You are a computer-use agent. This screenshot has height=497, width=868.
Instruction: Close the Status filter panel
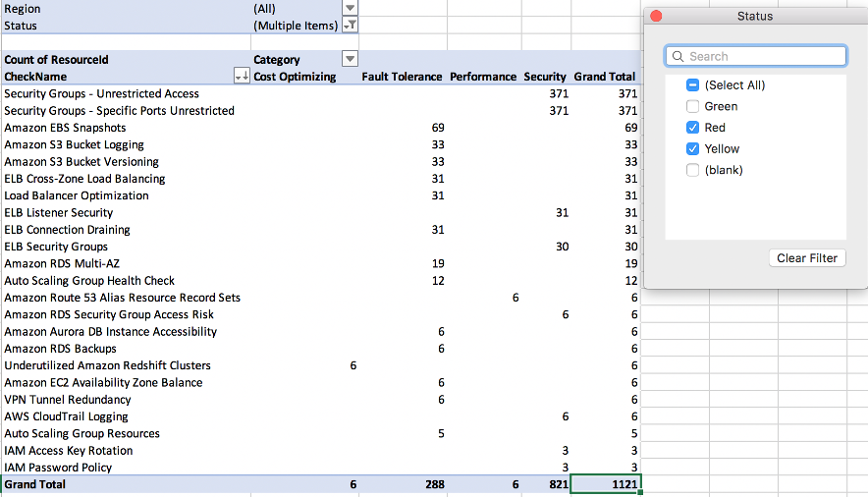click(x=656, y=16)
